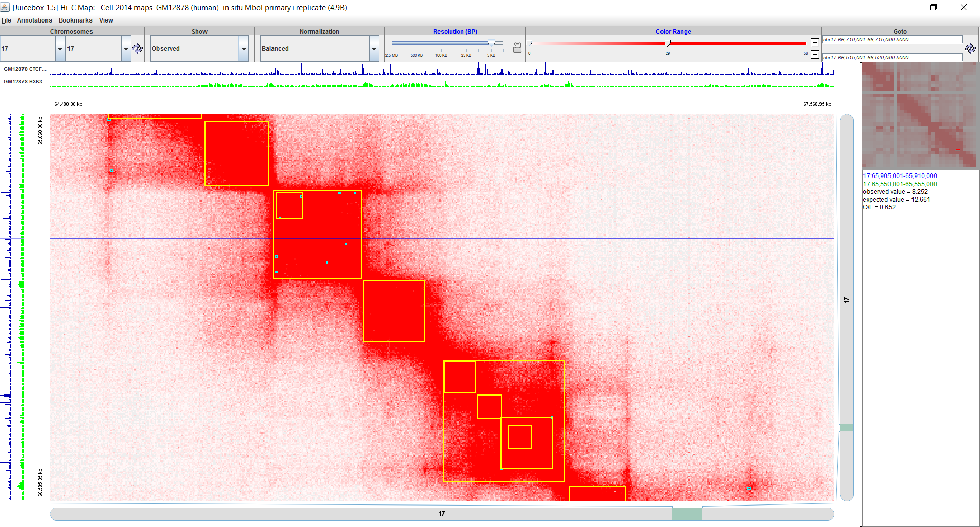Open the first chromosome 17 dropdown
The width and height of the screenshot is (980, 527).
[60, 49]
